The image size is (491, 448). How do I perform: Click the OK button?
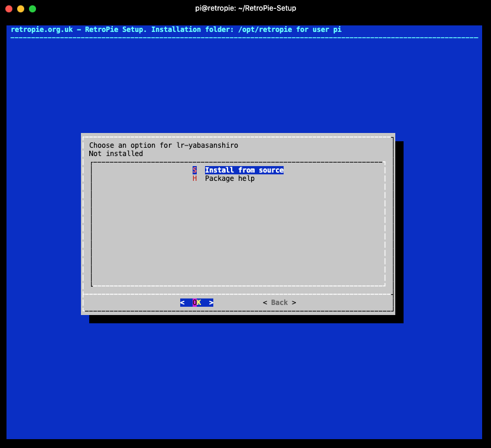coord(197,303)
